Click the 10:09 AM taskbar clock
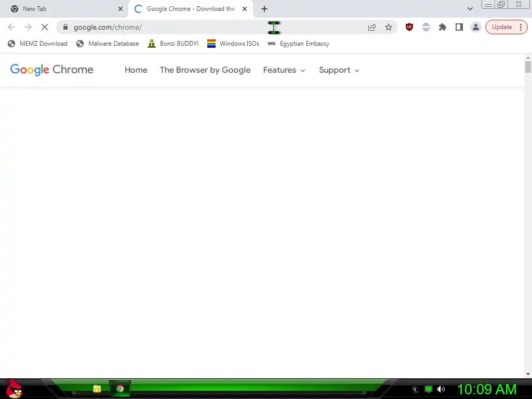This screenshot has width=532, height=399. [x=487, y=389]
